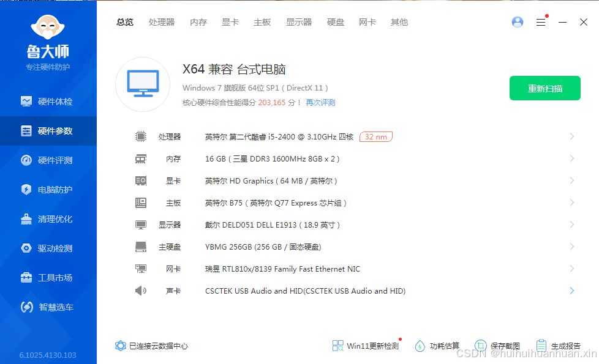The image size is (599, 364).
Task: Click the 声卡 speaker icon
Action: point(141,291)
